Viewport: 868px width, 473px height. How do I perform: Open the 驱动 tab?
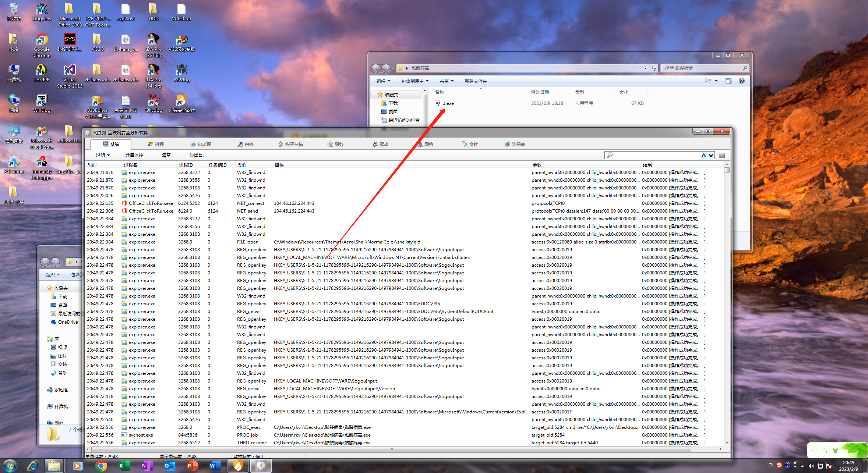380,144
